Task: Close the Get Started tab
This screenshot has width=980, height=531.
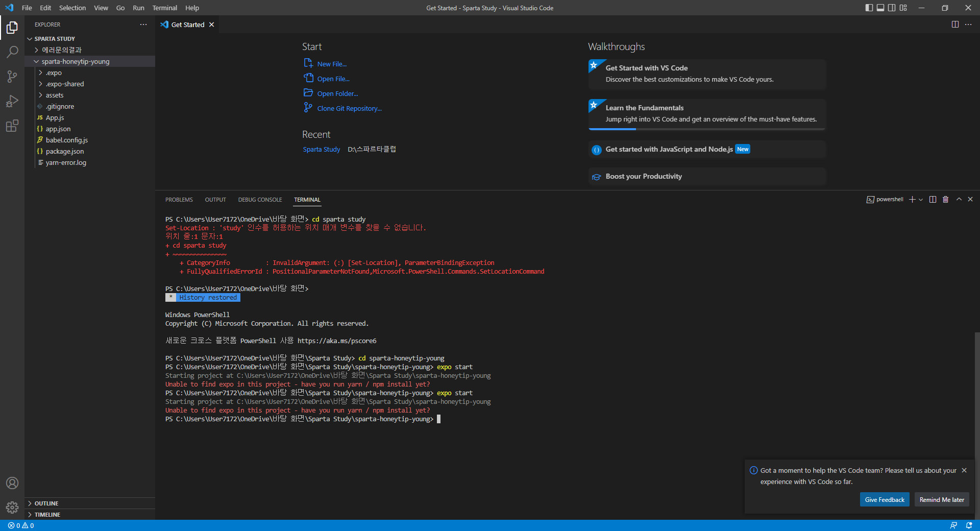Action: point(211,25)
